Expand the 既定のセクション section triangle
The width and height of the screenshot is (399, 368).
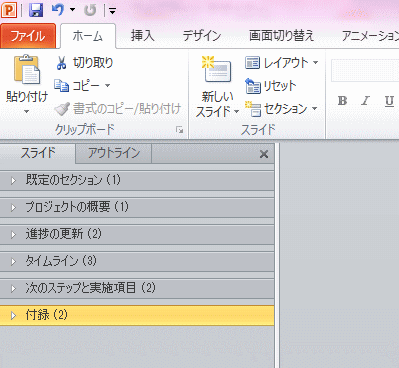[x=13, y=181]
